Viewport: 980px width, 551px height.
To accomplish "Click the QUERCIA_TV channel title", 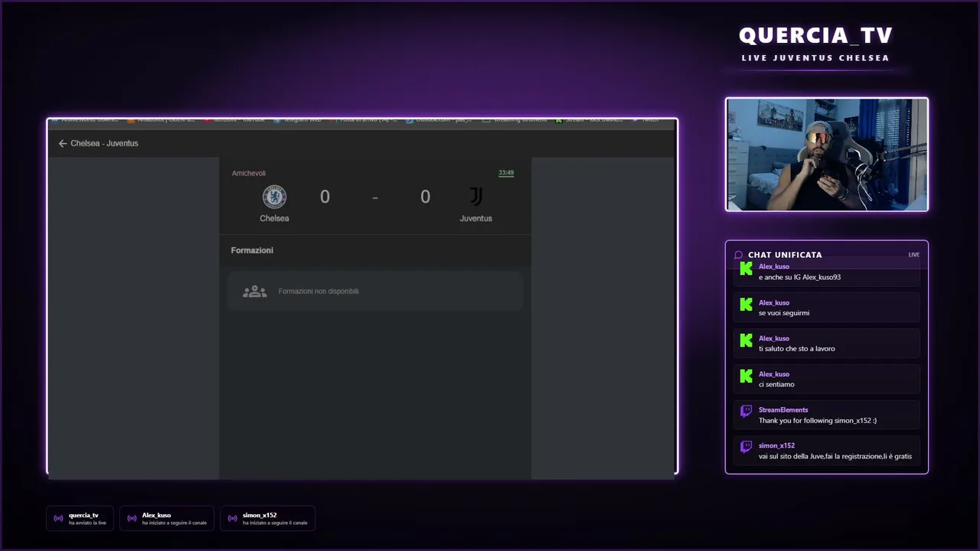I will 816,35.
